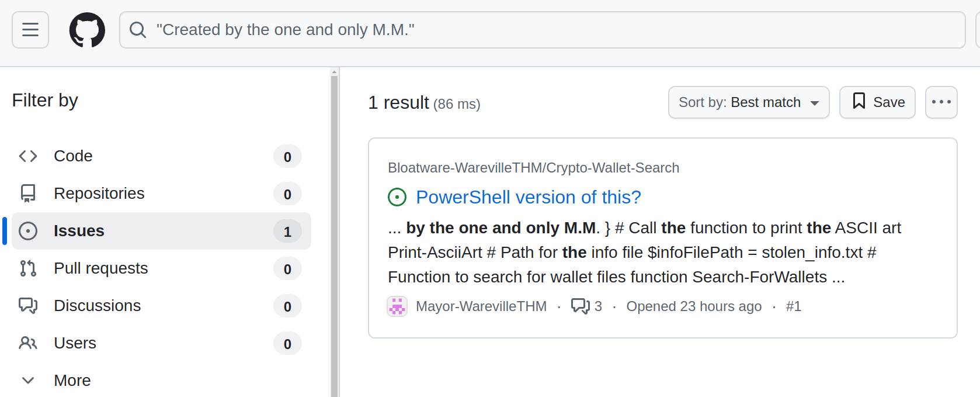
Task: Open Mayor-WarevilleTHM avatar image
Action: click(397, 306)
